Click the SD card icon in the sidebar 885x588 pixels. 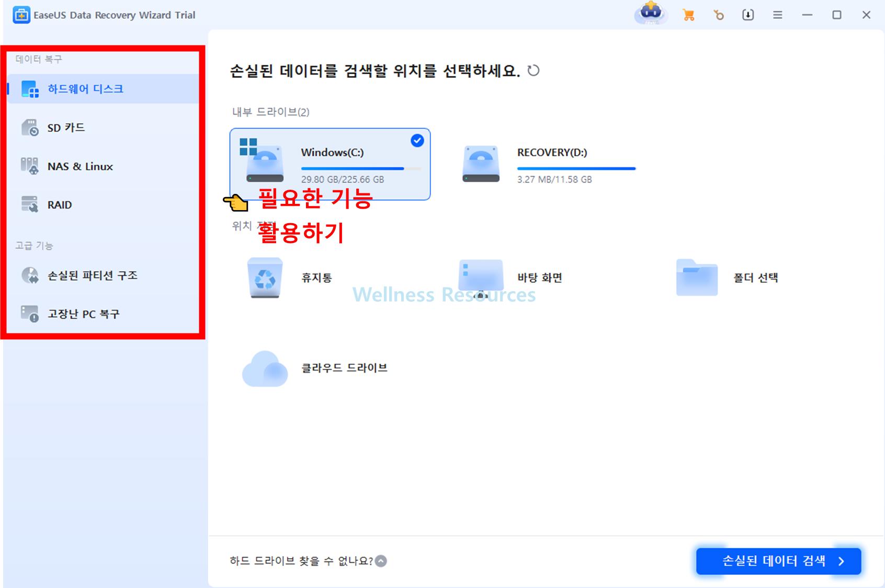30,128
